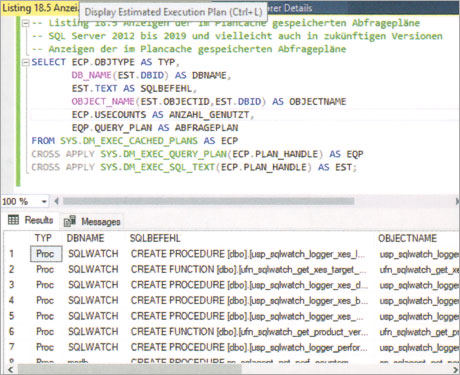Select the Proc cell in row 4

pos(46,300)
